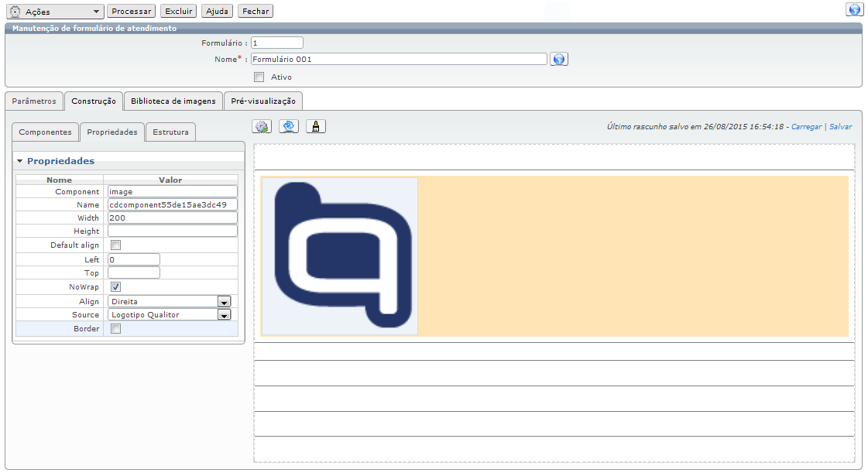Click the Excluir button
Image resolution: width=868 pixels, height=473 pixels.
pos(179,11)
